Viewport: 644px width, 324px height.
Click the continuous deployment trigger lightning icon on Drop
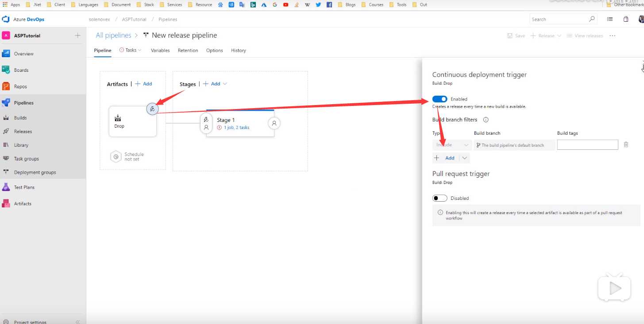(x=152, y=109)
